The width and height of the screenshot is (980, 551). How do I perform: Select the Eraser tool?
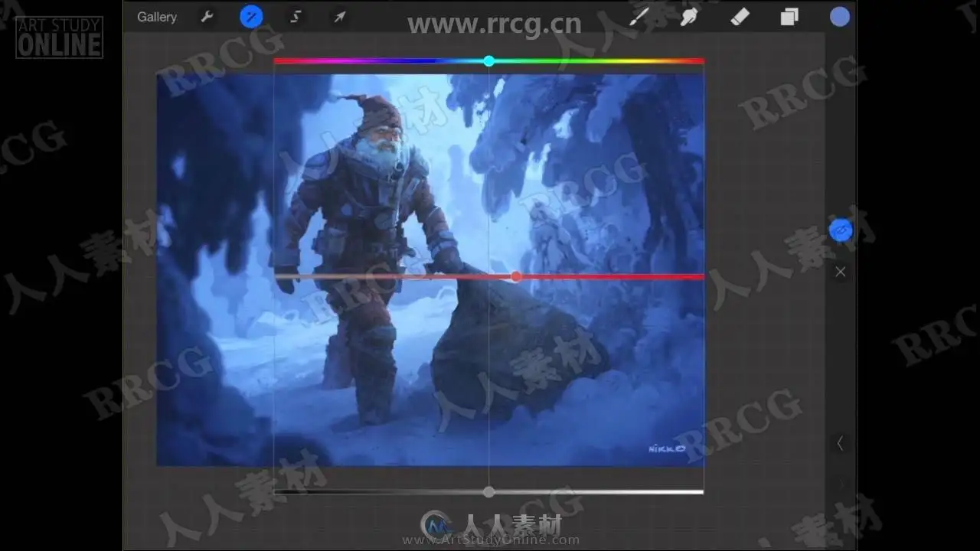[x=740, y=16]
